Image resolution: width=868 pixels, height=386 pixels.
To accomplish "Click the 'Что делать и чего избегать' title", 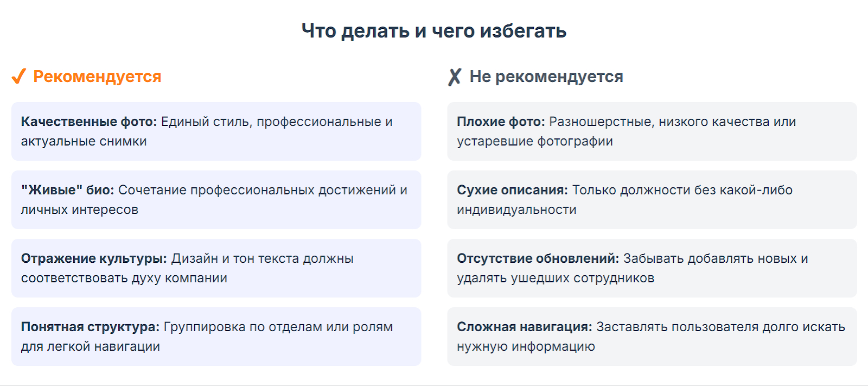I will [x=434, y=31].
